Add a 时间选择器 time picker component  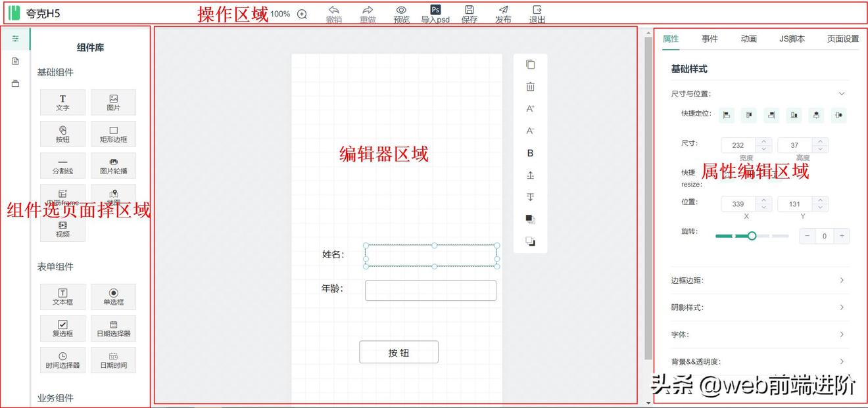pyautogui.click(x=62, y=360)
